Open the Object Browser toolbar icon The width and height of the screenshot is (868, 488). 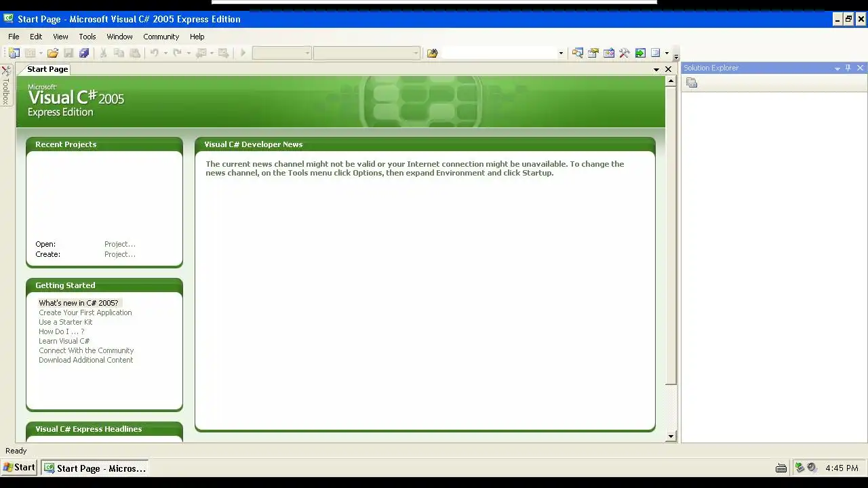[609, 53]
